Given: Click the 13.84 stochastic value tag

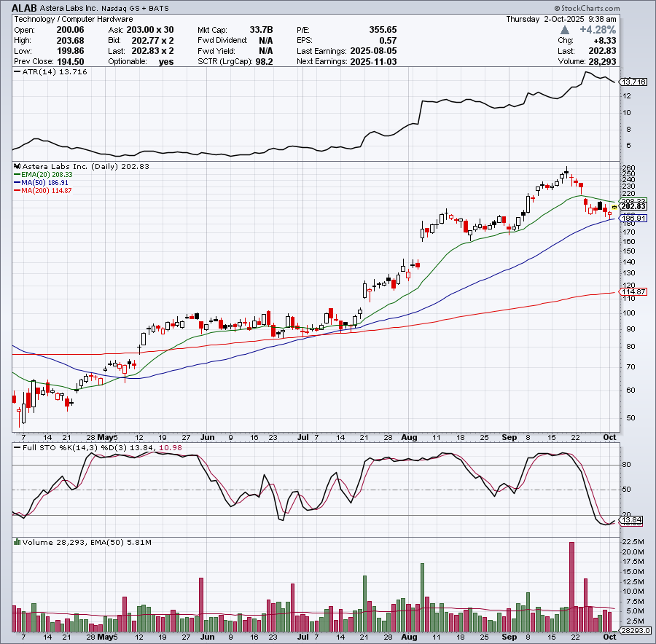Looking at the screenshot, I should 631,521.
